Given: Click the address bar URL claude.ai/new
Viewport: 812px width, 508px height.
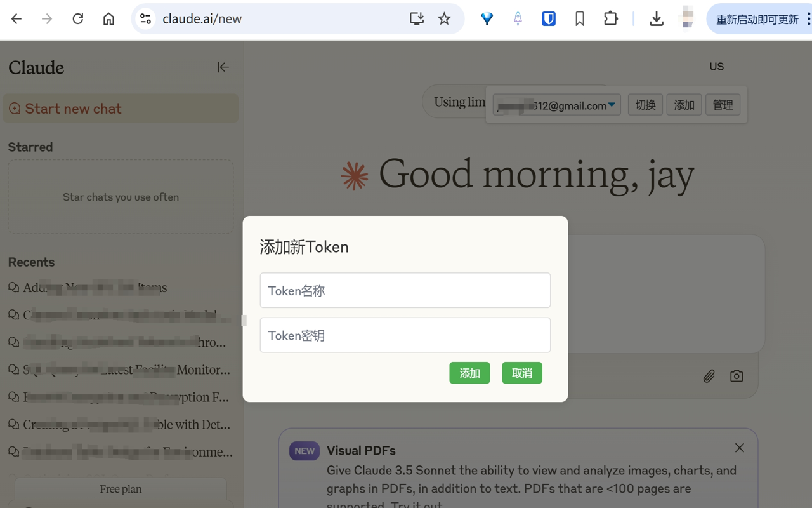Looking at the screenshot, I should coord(202,19).
